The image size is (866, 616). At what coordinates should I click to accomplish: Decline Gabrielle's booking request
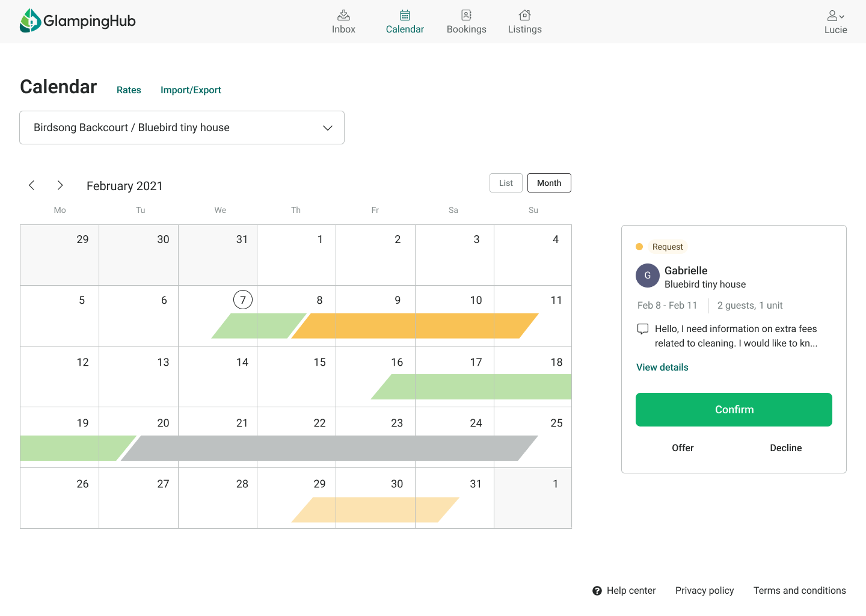[x=785, y=448]
